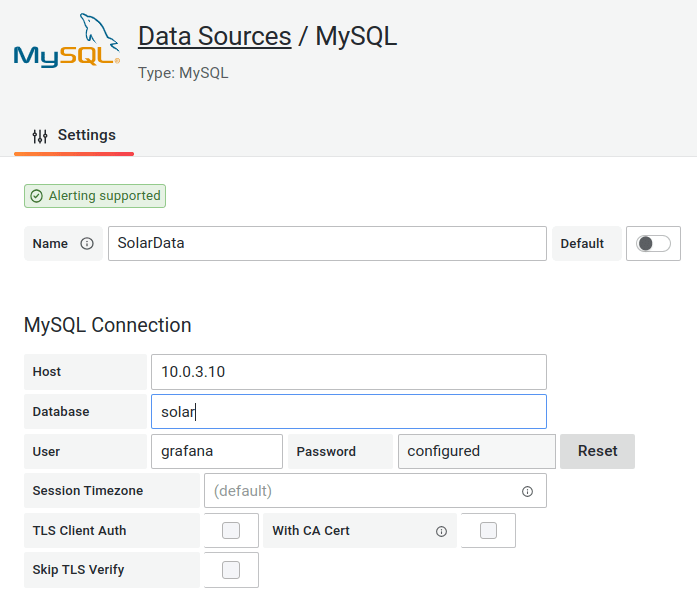Enable the With CA Cert checkbox
The height and width of the screenshot is (615, 697).
click(488, 531)
